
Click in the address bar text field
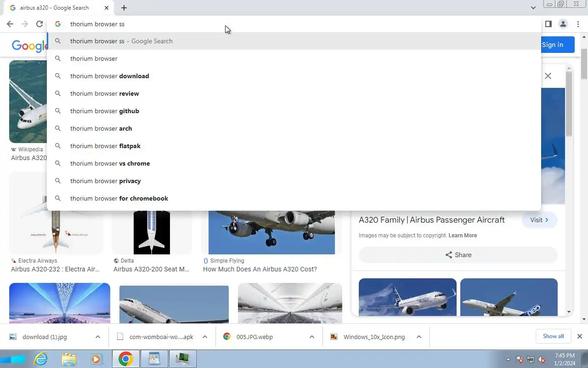click(294, 24)
